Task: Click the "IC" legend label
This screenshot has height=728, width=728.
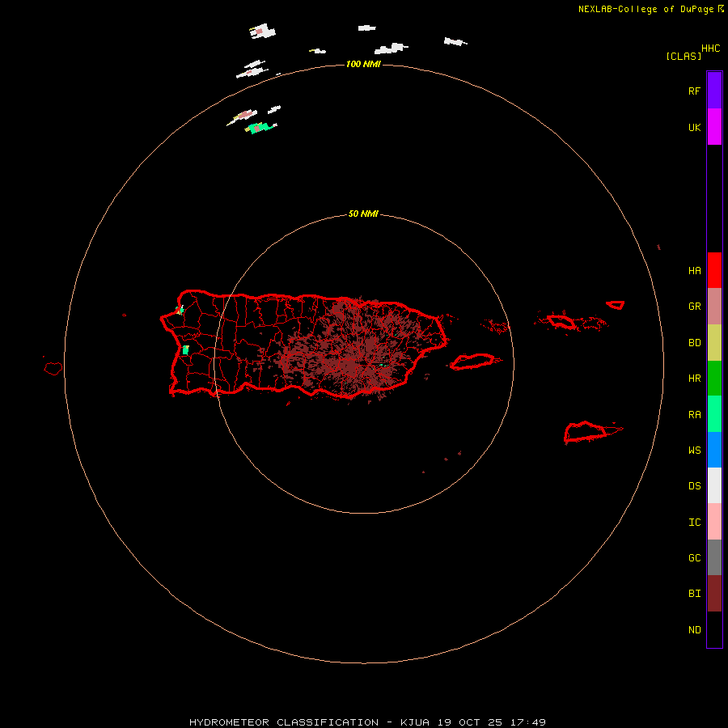Action: (694, 523)
